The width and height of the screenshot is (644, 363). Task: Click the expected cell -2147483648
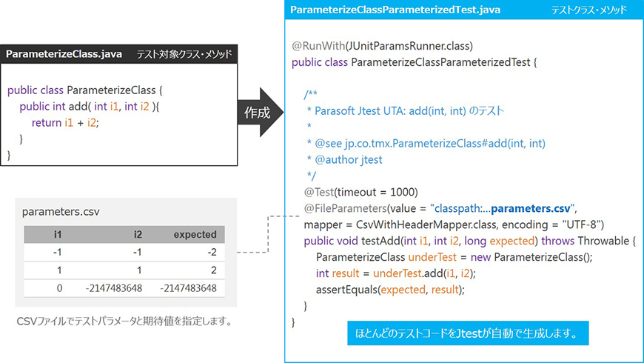188,288
